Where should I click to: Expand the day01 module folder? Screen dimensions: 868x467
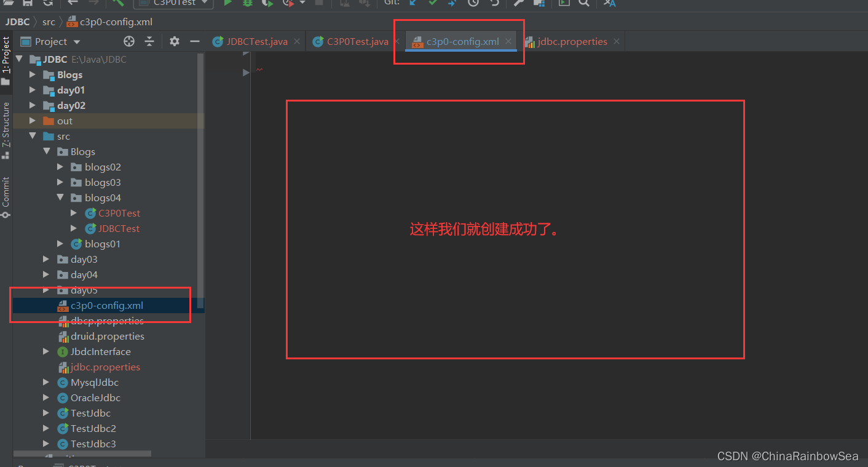point(33,90)
